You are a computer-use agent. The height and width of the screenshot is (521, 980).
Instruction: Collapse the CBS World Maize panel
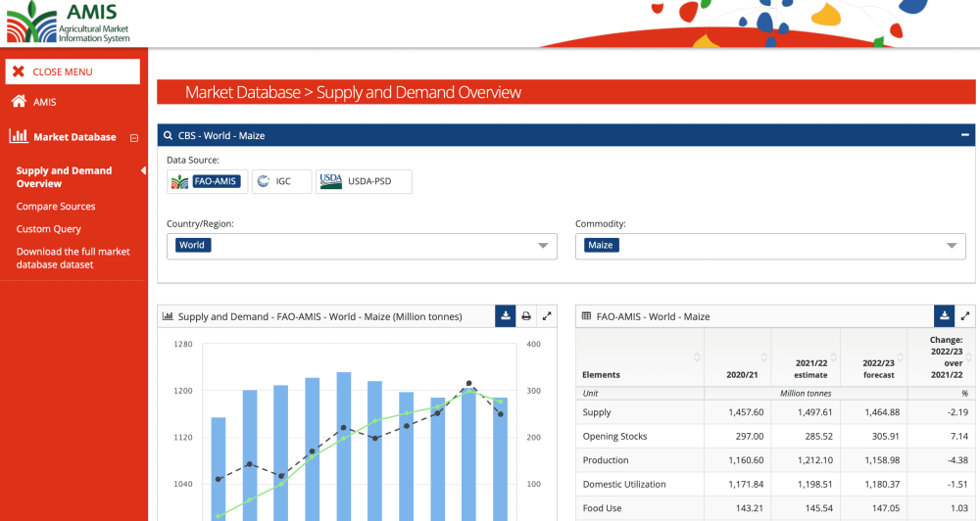(x=964, y=135)
